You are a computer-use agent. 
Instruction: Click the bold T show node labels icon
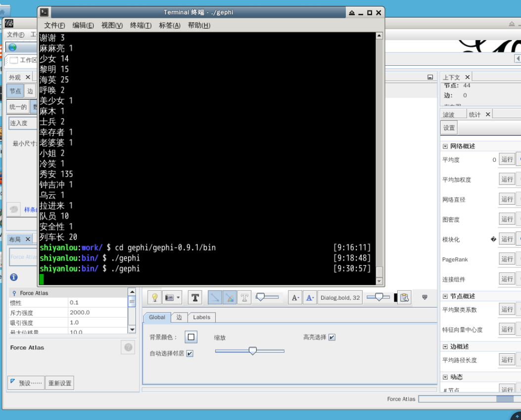(x=195, y=297)
